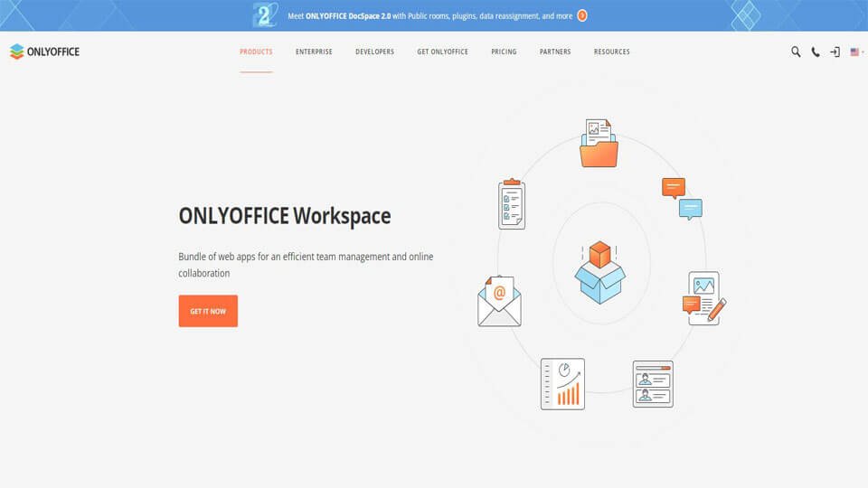Click the mail envelope illustration icon
The width and height of the screenshot is (868, 488).
pyautogui.click(x=499, y=301)
